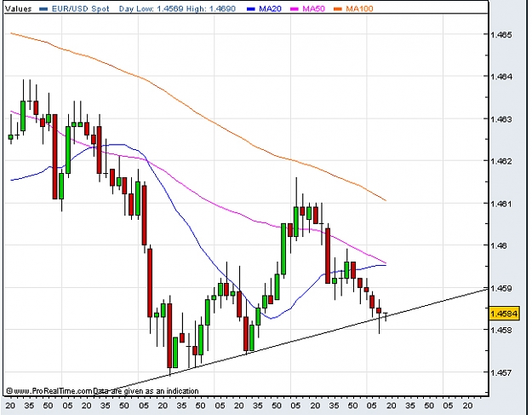Select the 'MA50' legend label
532x415 pixels.
[x=313, y=9]
